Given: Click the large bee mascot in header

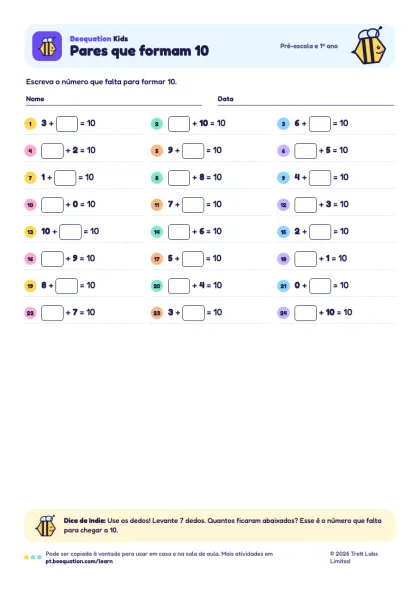Looking at the screenshot, I should coord(368,46).
